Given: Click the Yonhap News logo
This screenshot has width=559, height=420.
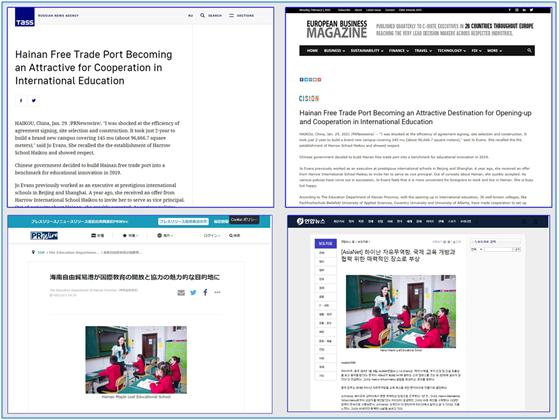Looking at the screenshot, I should point(311,221).
